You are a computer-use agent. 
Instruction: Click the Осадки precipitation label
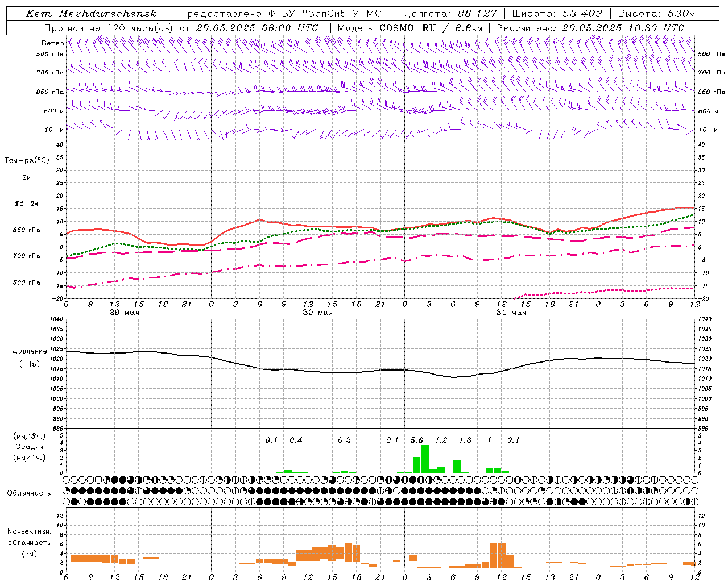pos(30,447)
